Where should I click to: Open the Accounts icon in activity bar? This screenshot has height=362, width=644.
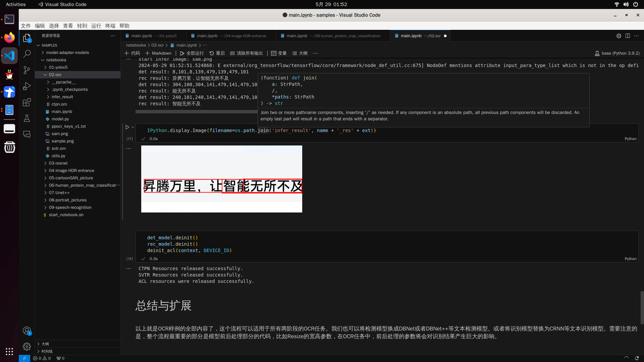coord(27,331)
